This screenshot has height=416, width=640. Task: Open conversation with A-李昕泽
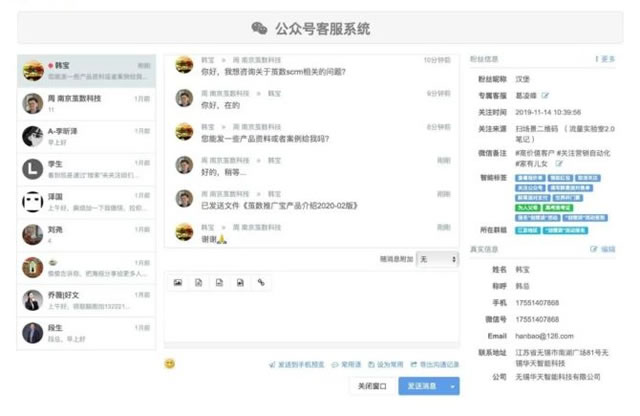pyautogui.click(x=86, y=136)
